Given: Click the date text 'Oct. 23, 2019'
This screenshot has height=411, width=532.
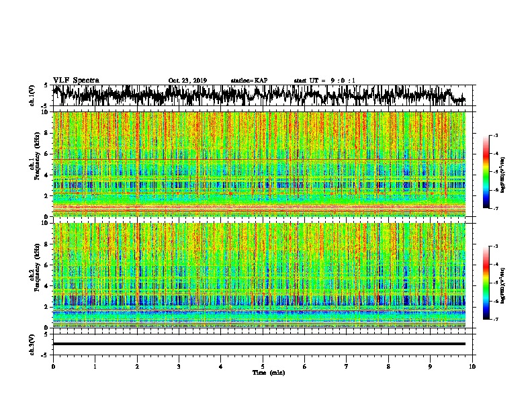Looking at the screenshot, I should 187,81.
